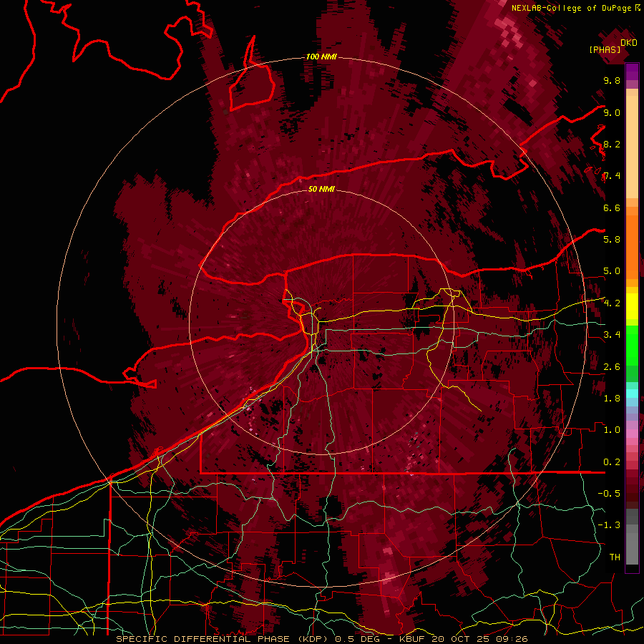Screen dimensions: 644x644
Task: Pick the bright green band on color bar
Action: pyautogui.click(x=632, y=346)
